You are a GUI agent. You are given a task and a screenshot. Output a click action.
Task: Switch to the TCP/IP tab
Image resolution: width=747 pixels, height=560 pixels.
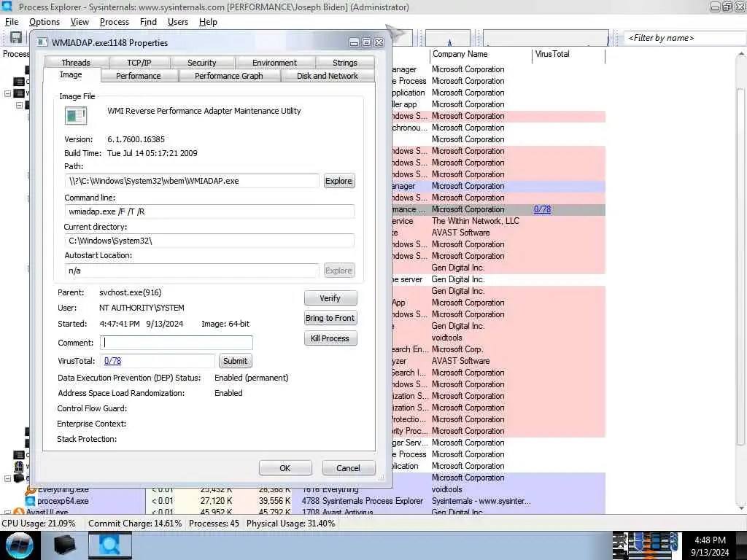point(139,63)
